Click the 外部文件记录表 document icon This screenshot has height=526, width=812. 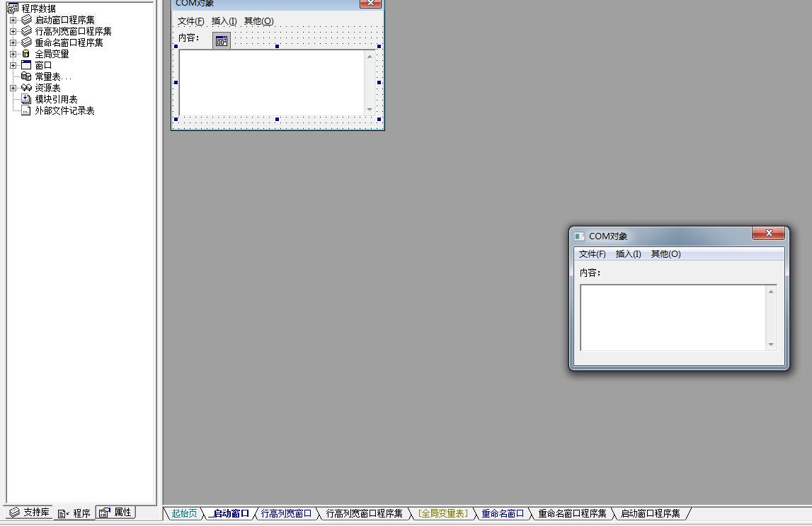(x=26, y=110)
